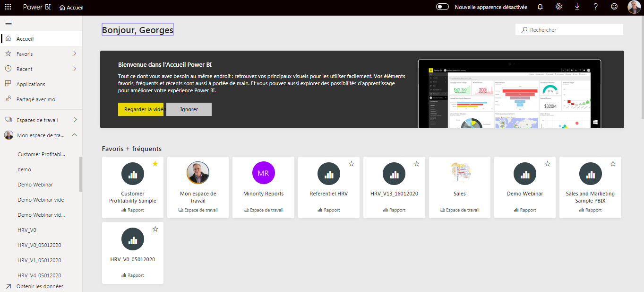Screen dimensions: 644x292
Task: Open Partagé avec moi in navigation
Action: click(41, 99)
